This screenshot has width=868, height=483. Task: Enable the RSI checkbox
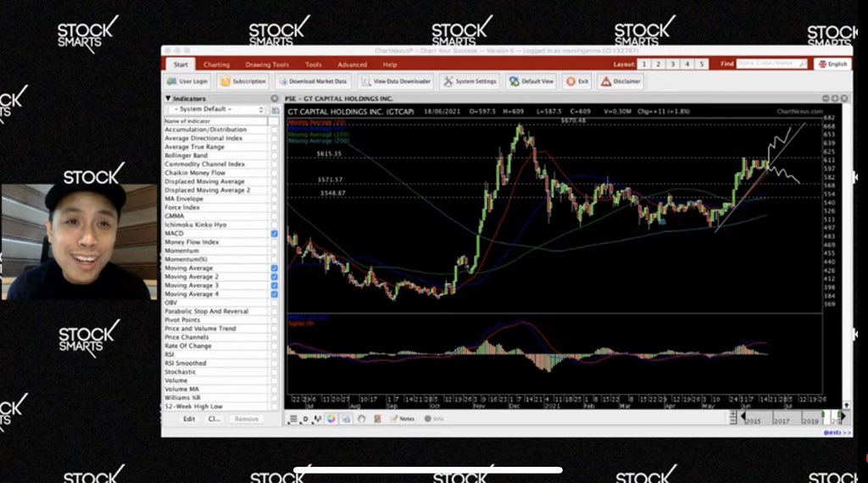(274, 355)
